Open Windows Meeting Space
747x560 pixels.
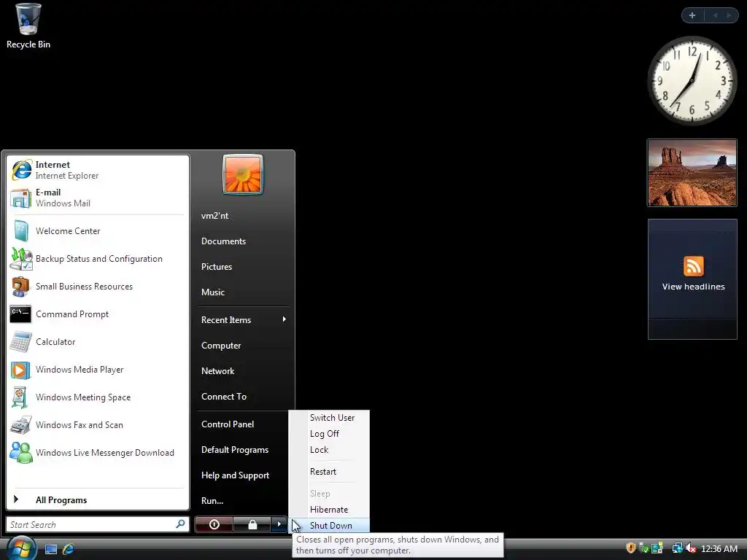tap(98, 397)
